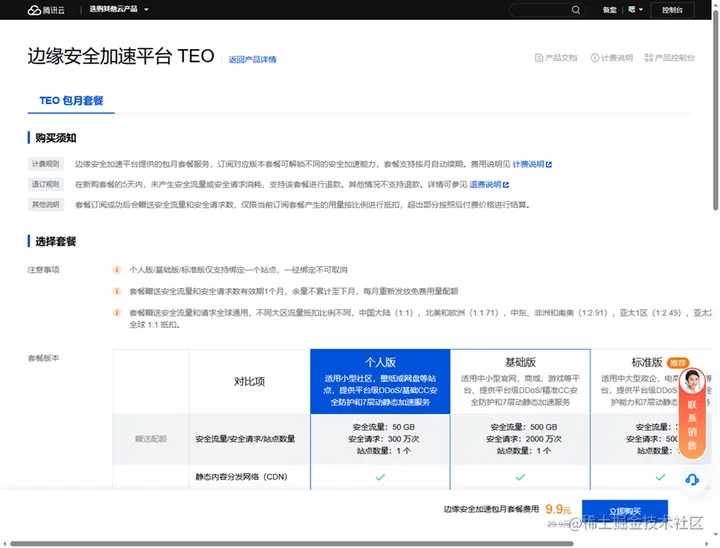Click warning icon of 有效期1个月 note
This screenshot has width=720, height=548.
(117, 291)
